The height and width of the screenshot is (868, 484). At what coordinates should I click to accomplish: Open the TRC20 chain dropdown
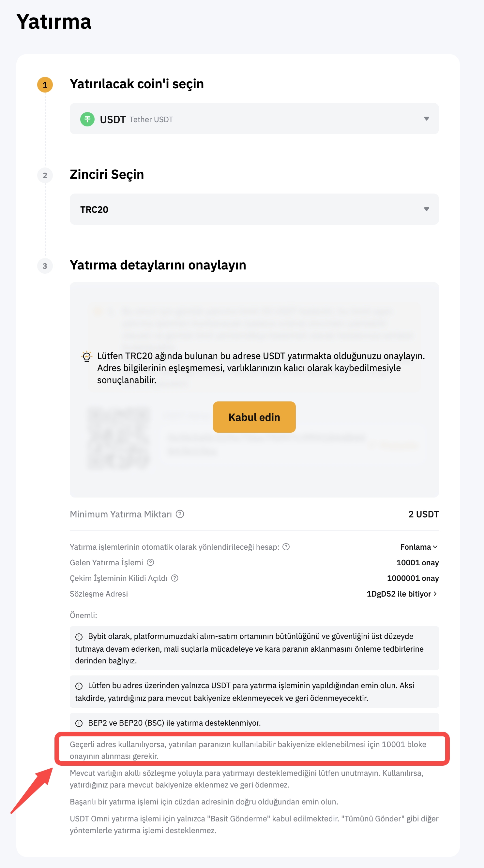pyautogui.click(x=254, y=209)
